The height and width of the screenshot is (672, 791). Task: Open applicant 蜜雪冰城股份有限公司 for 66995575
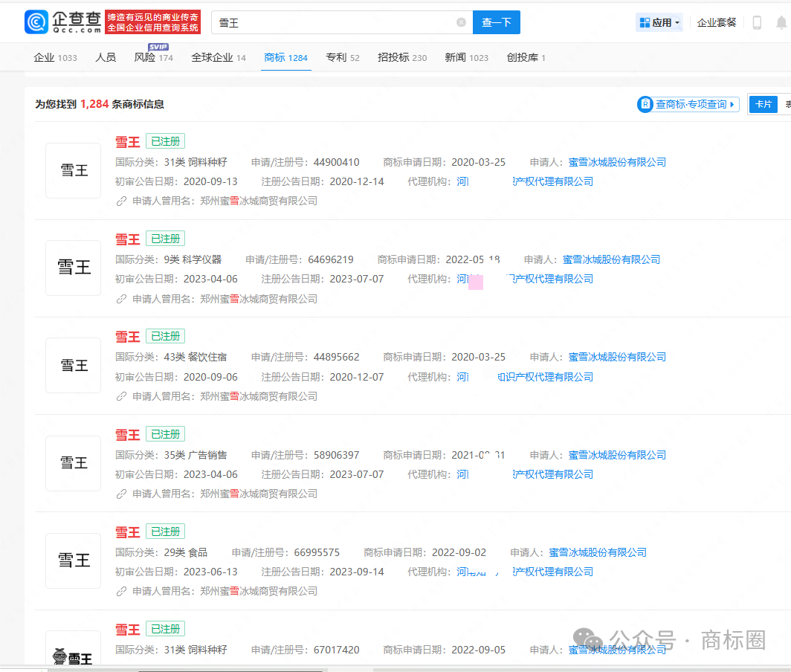(598, 552)
